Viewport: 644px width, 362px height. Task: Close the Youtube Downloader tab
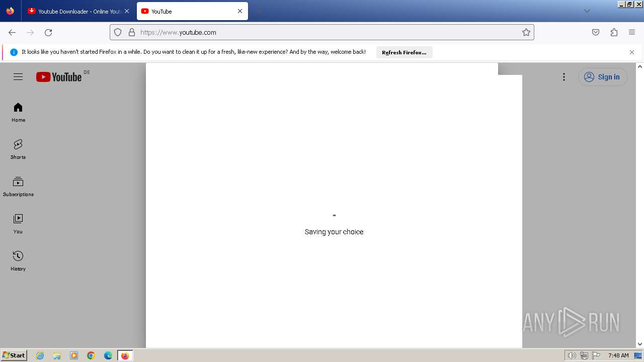pos(127,11)
